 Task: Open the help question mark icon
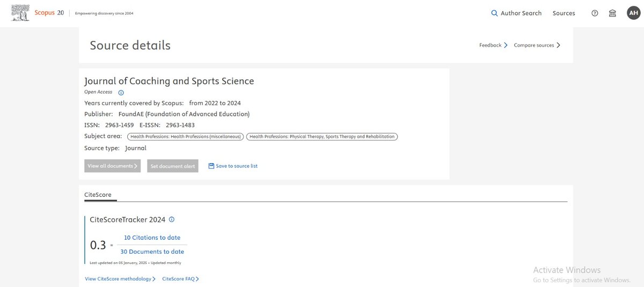pos(595,13)
